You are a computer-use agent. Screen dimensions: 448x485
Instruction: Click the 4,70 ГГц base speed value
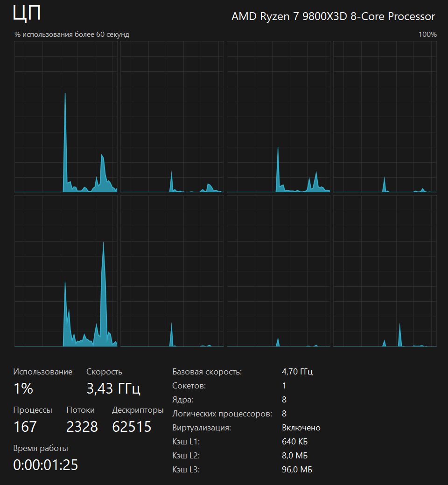[297, 372]
